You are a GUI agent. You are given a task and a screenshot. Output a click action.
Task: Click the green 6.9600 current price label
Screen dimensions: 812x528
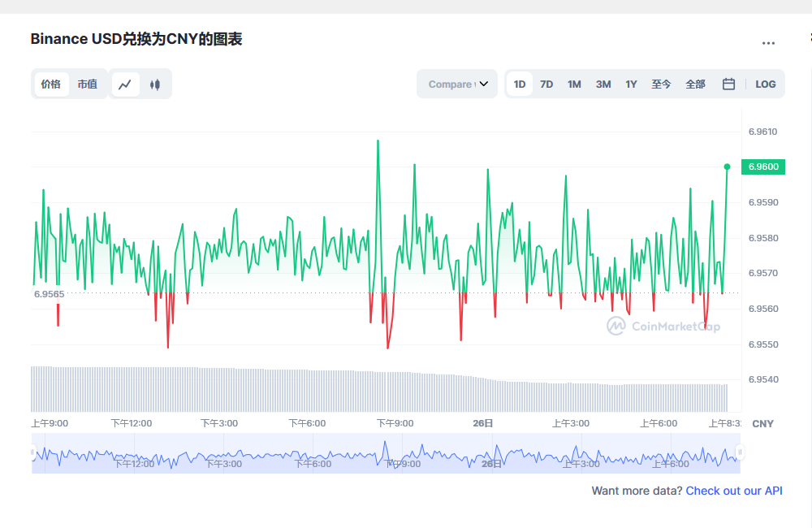pyautogui.click(x=763, y=167)
